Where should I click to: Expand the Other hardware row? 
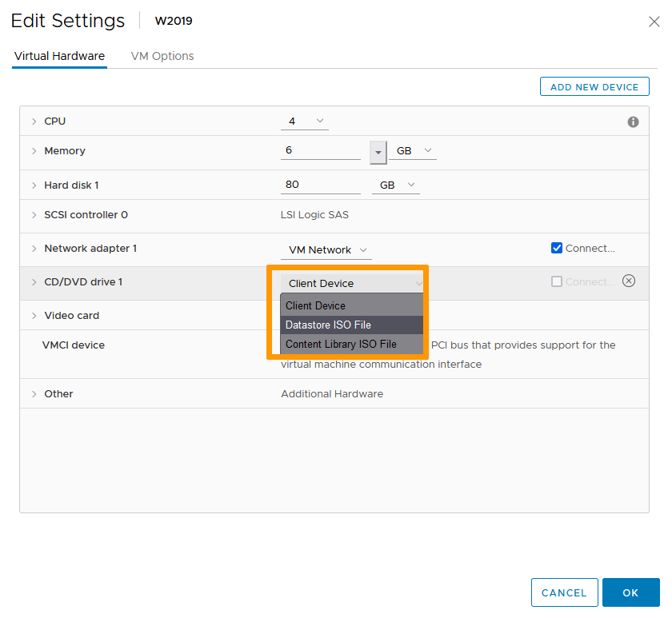click(34, 394)
